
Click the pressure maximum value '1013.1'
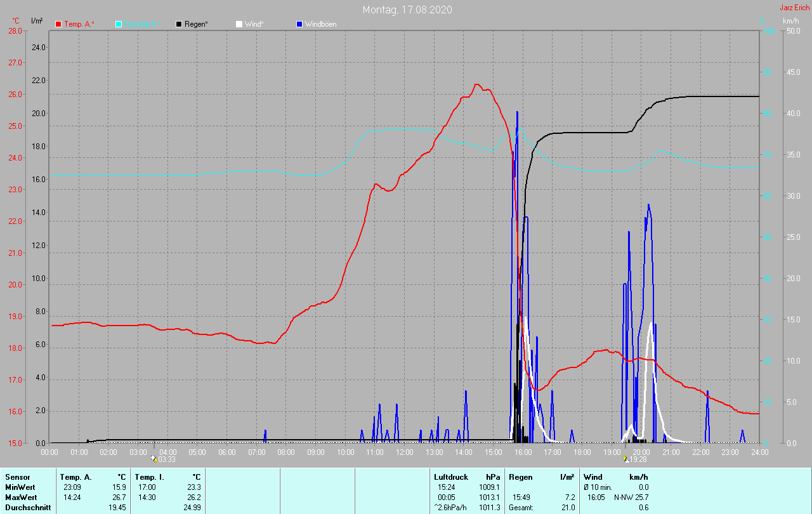(490, 497)
